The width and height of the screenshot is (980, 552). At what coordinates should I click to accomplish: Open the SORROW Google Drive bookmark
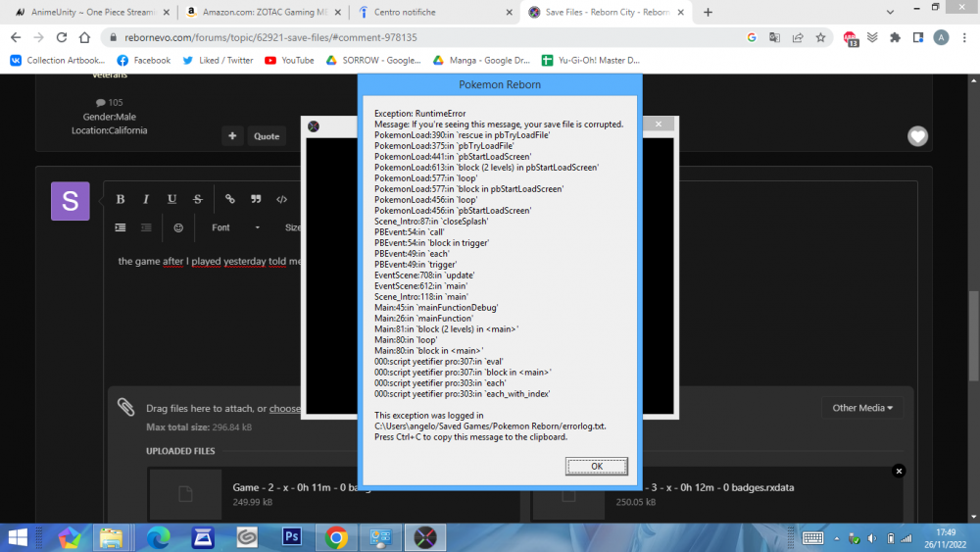pos(373,60)
